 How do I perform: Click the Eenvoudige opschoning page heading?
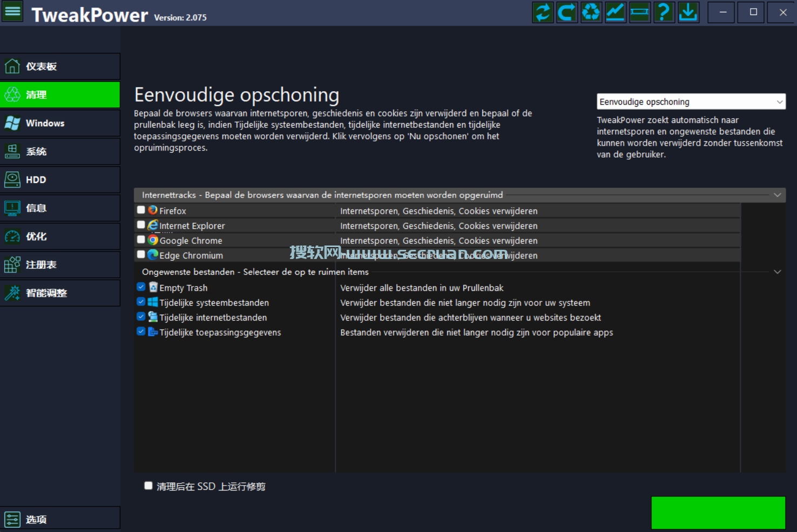[x=237, y=95]
